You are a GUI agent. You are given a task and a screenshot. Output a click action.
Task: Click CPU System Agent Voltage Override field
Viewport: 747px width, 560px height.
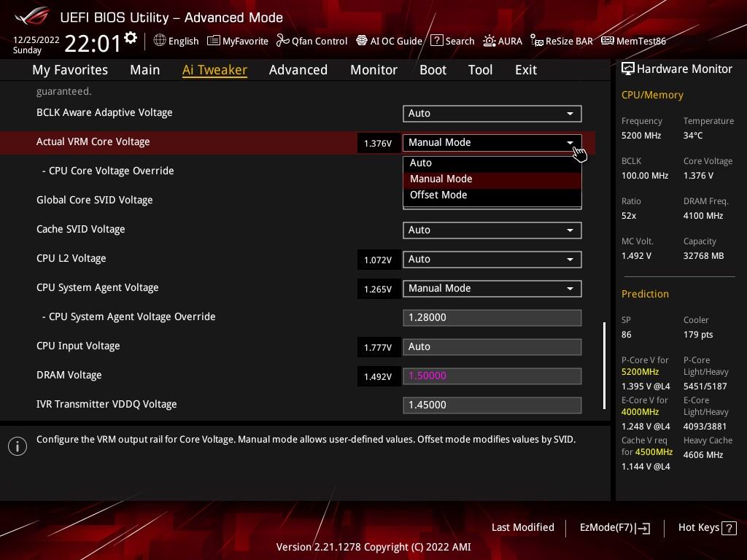tap(492, 318)
